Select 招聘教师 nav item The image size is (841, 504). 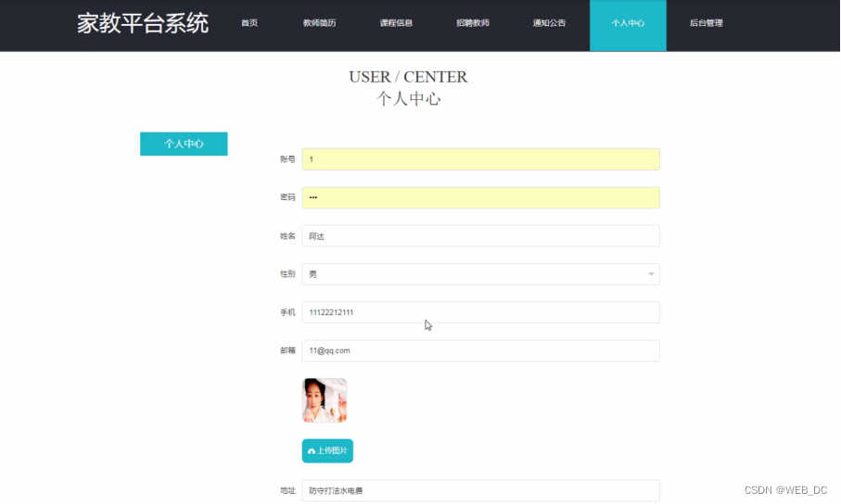coord(473,23)
